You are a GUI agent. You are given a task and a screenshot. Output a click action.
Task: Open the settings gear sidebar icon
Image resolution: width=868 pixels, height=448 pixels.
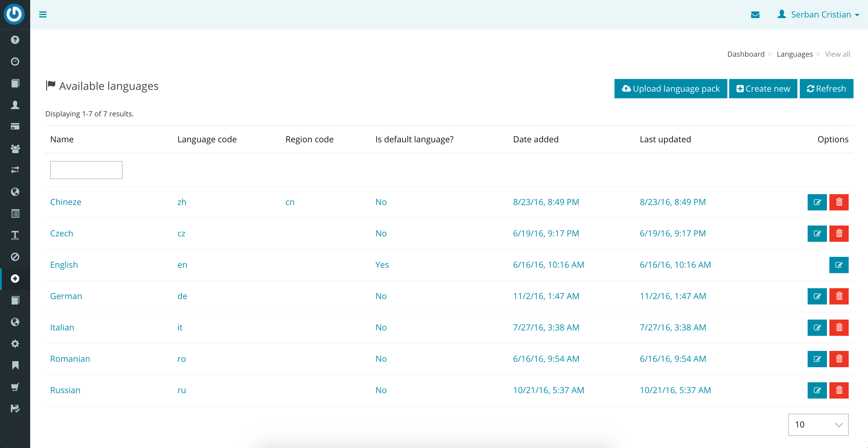point(15,344)
